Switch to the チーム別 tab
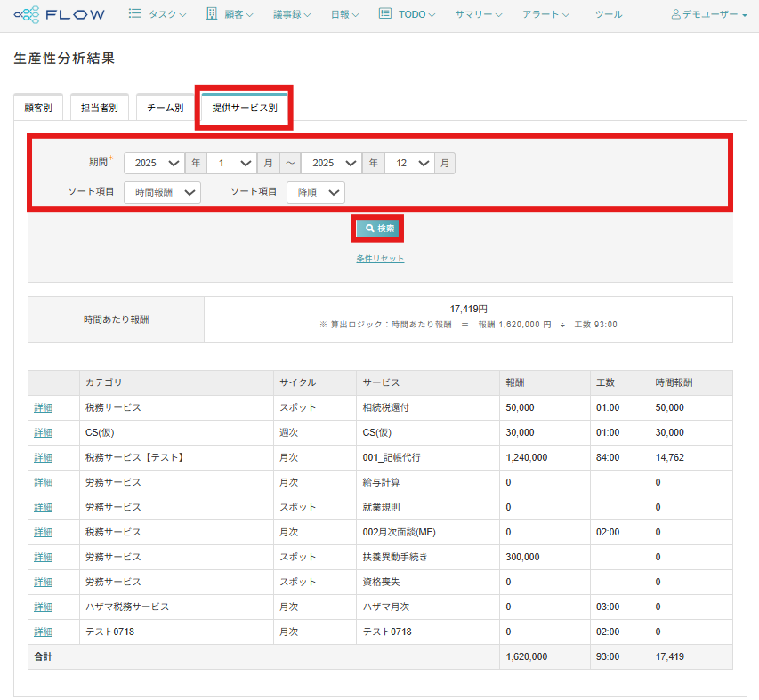Image resolution: width=759 pixels, height=700 pixels. pos(165,108)
